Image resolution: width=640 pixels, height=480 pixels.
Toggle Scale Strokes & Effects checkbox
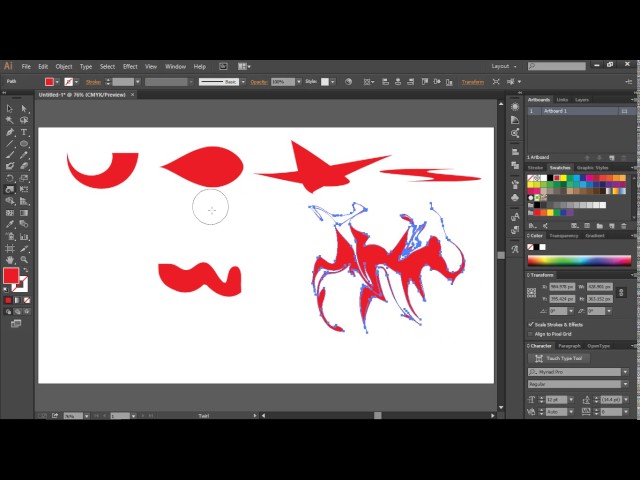[531, 324]
